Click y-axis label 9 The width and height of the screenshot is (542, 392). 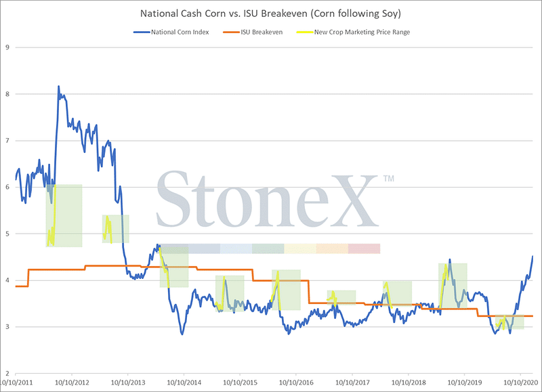7,47
